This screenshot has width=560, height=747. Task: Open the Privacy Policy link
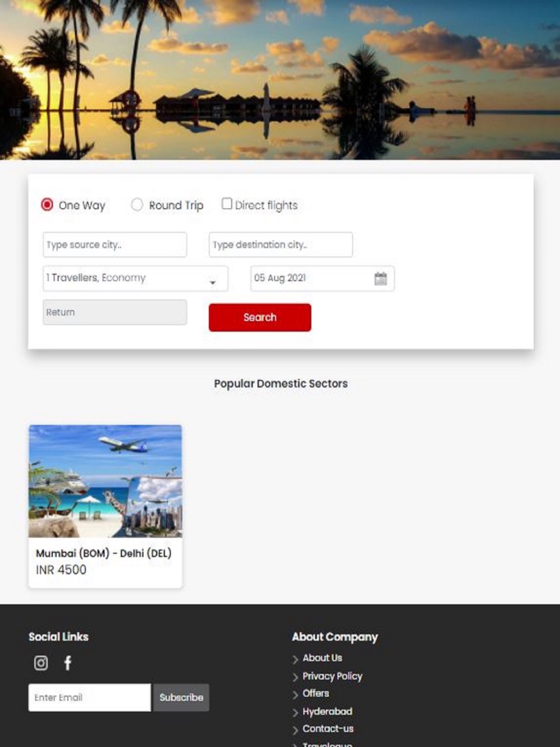[333, 676]
